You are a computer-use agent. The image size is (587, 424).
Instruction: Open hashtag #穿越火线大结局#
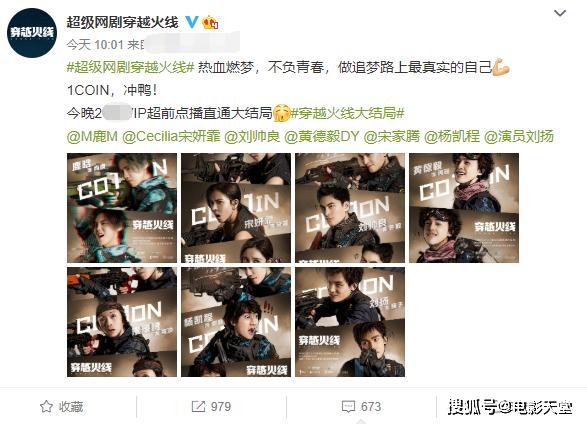click(348, 113)
